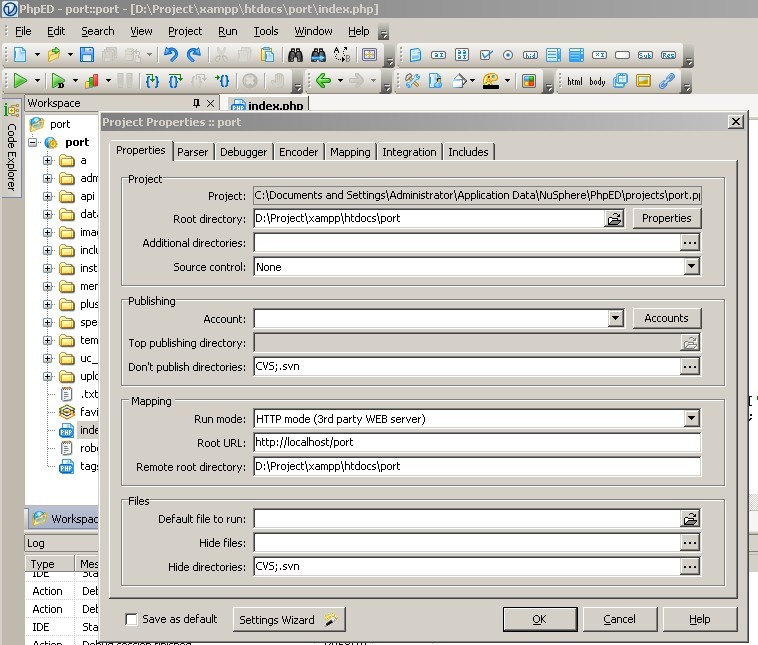Open Find with the binoculars icon
This screenshot has height=645, width=758.
point(295,55)
